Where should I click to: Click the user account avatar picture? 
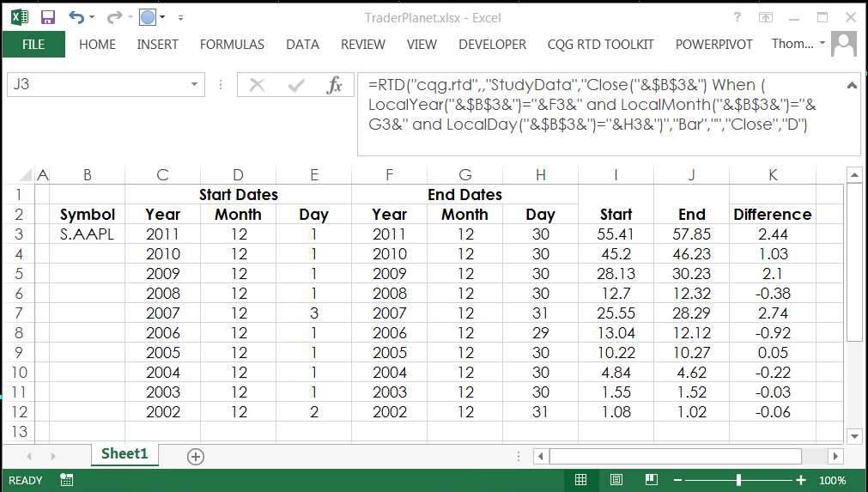[x=844, y=44]
